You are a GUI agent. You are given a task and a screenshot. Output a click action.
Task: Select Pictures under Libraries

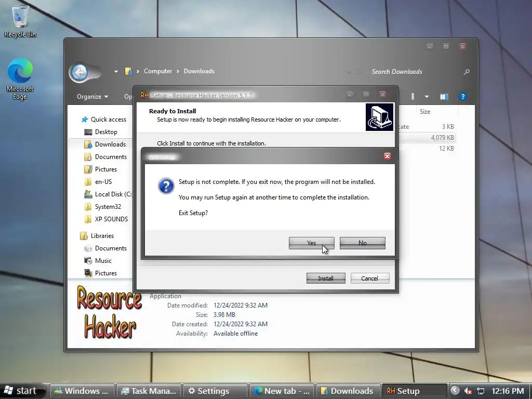coord(100,273)
